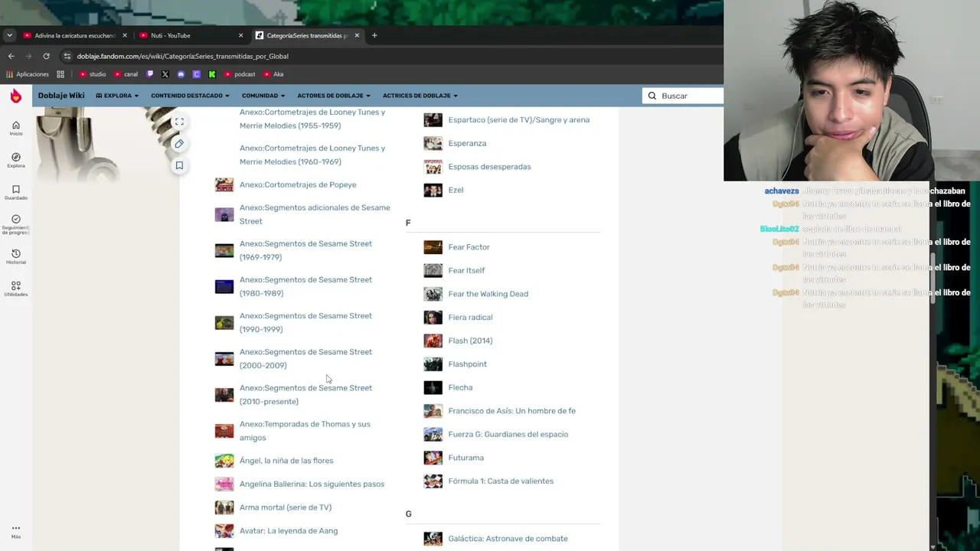The image size is (980, 551).
Task: Open Fórmula 1: Casta de valientes
Action: pos(501,481)
